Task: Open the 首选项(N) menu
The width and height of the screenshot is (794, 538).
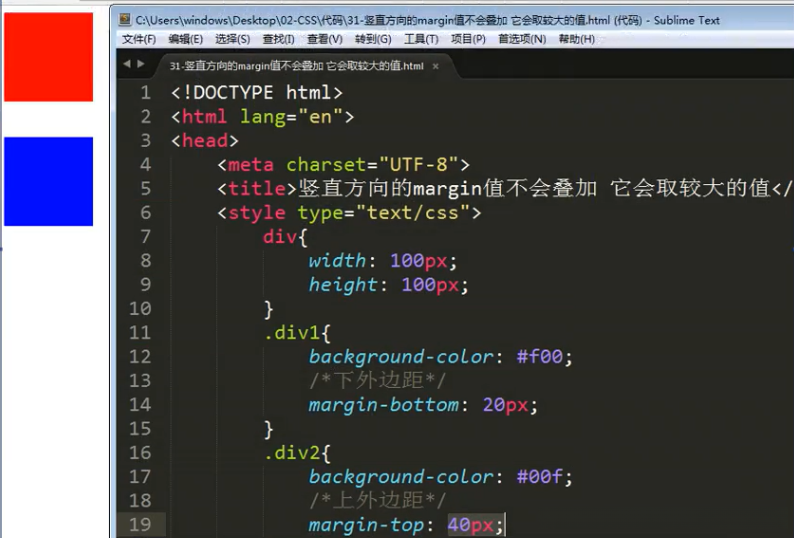Action: (x=522, y=39)
